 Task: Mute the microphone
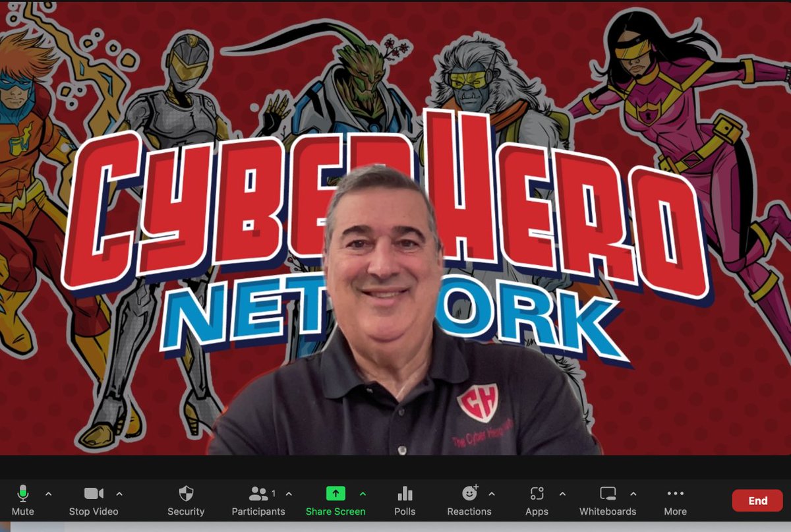pos(23,500)
